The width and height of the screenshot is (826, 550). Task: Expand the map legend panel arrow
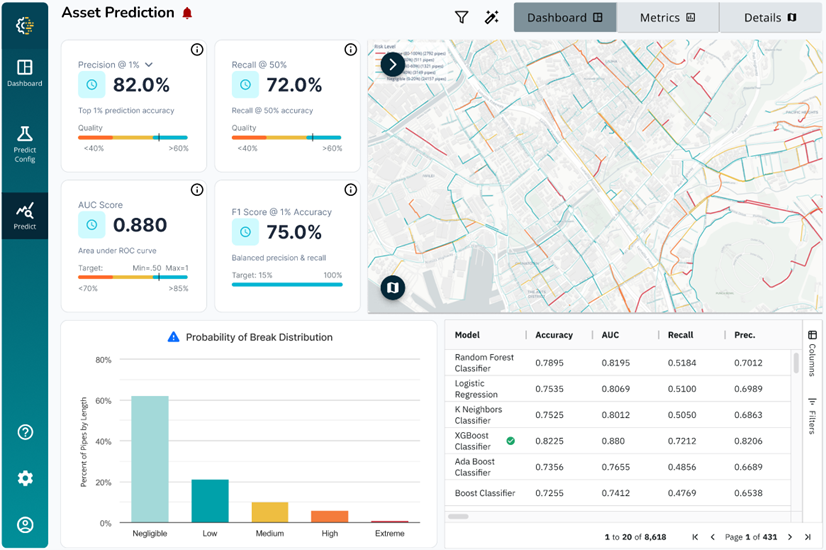pyautogui.click(x=392, y=65)
